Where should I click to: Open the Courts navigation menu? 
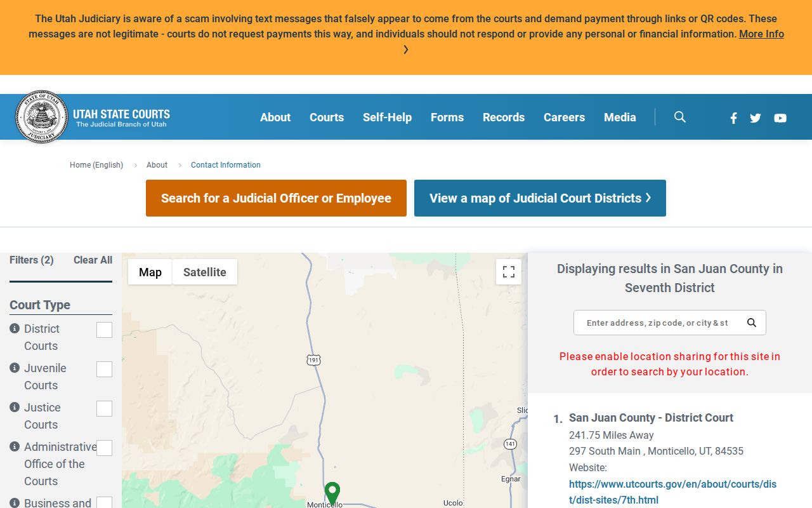pos(327,117)
